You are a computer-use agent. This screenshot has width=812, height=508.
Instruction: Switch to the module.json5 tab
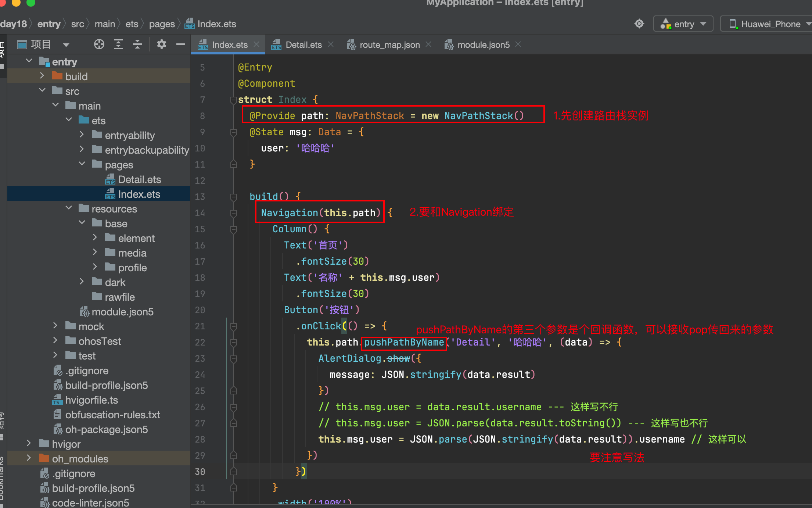pyautogui.click(x=483, y=45)
